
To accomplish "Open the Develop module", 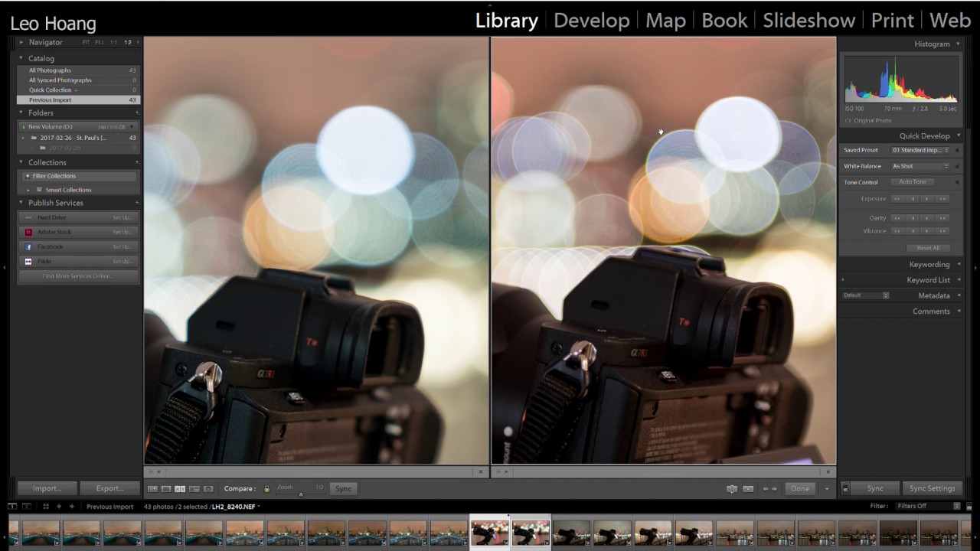I will click(x=591, y=21).
